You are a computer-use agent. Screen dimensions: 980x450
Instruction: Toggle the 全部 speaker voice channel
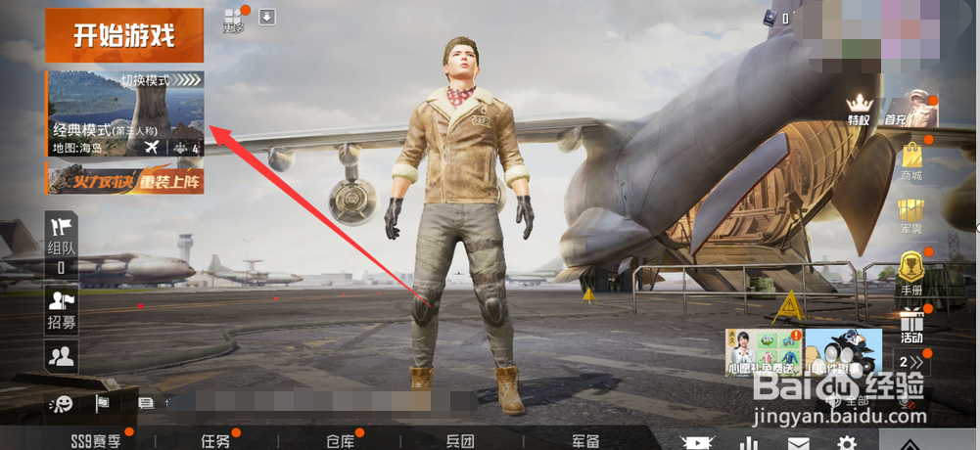click(x=848, y=401)
